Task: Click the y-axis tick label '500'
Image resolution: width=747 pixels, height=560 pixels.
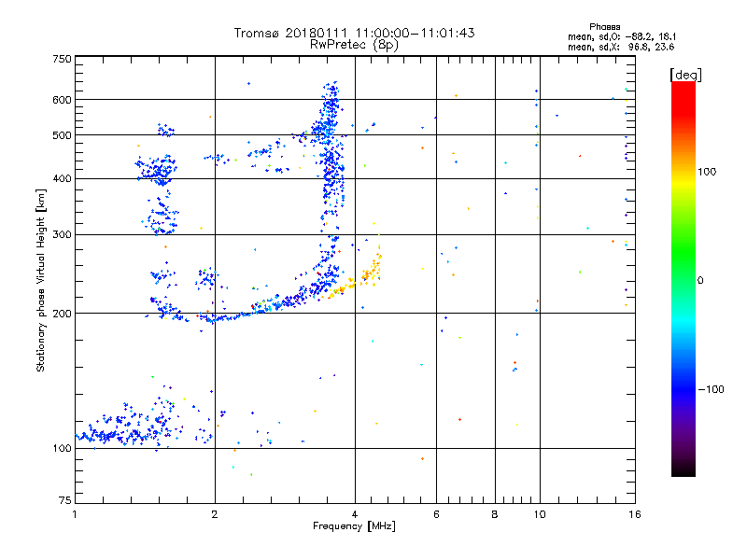Action: [x=62, y=135]
